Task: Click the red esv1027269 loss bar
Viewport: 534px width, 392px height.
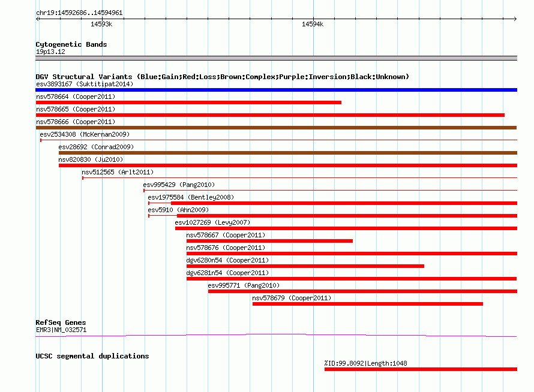Action: (x=346, y=228)
